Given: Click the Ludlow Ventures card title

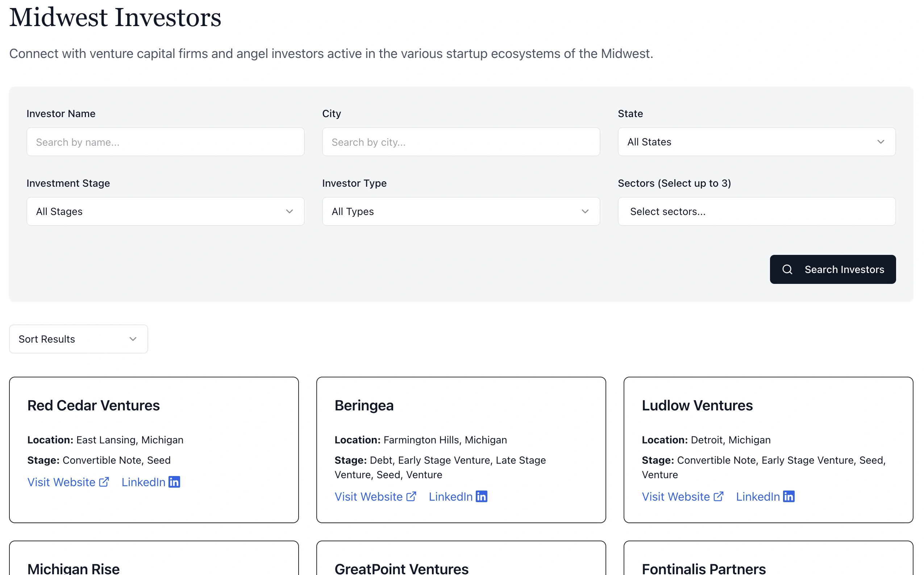Looking at the screenshot, I should tap(697, 405).
